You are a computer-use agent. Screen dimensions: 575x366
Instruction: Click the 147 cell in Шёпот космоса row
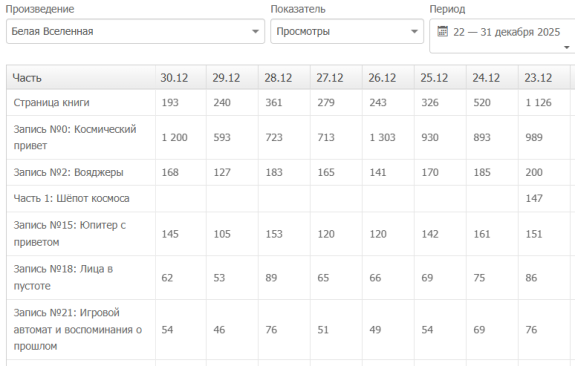[x=534, y=198]
